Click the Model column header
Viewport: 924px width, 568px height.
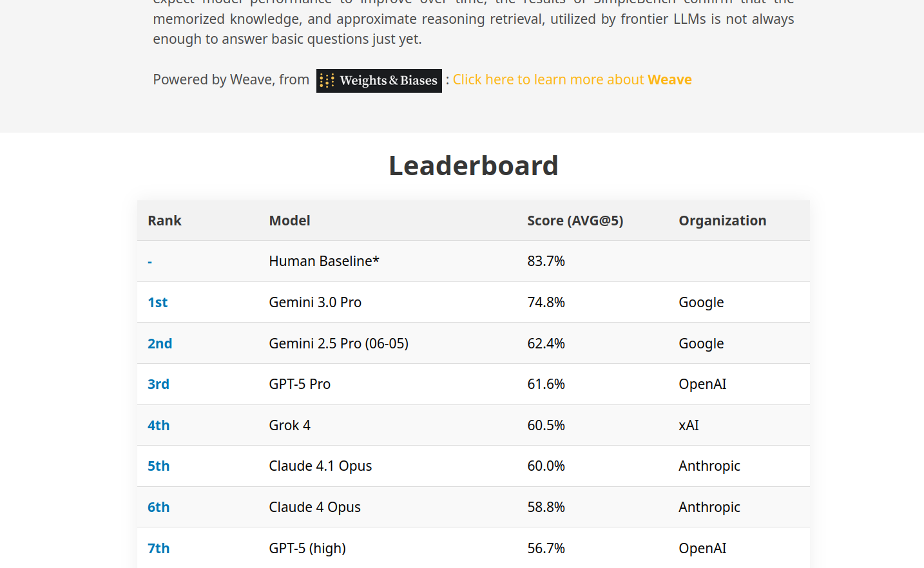pos(289,221)
